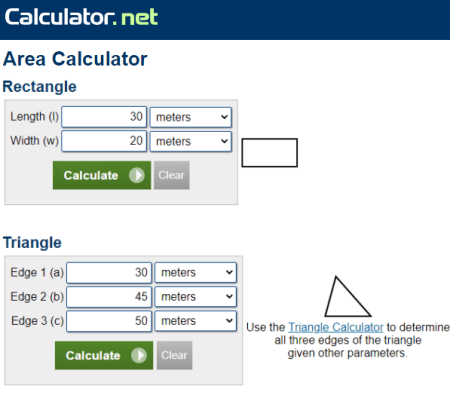Open the Length units dropdown
The height and width of the screenshot is (398, 450).
click(191, 117)
